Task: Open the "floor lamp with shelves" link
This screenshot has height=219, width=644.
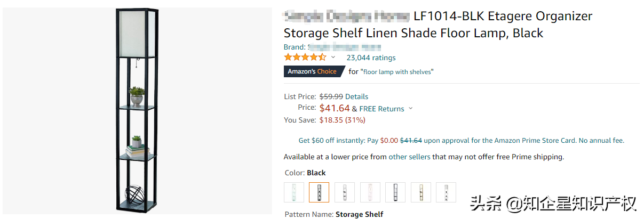Action: [x=397, y=71]
